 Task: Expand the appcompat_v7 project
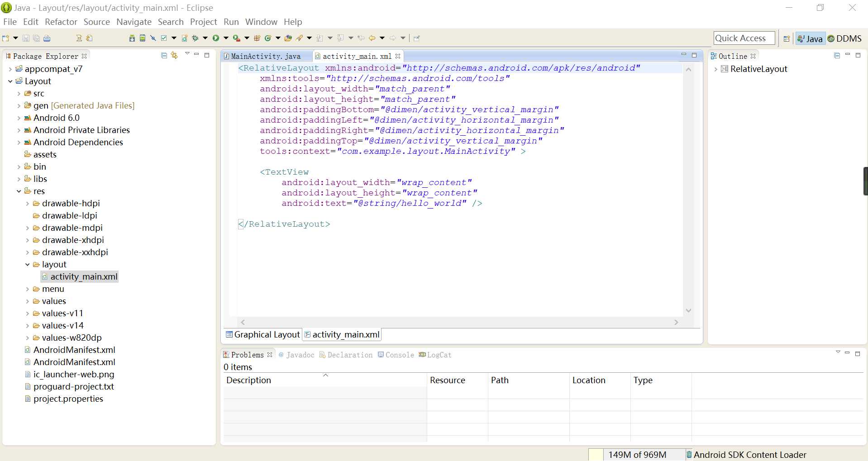click(10, 69)
